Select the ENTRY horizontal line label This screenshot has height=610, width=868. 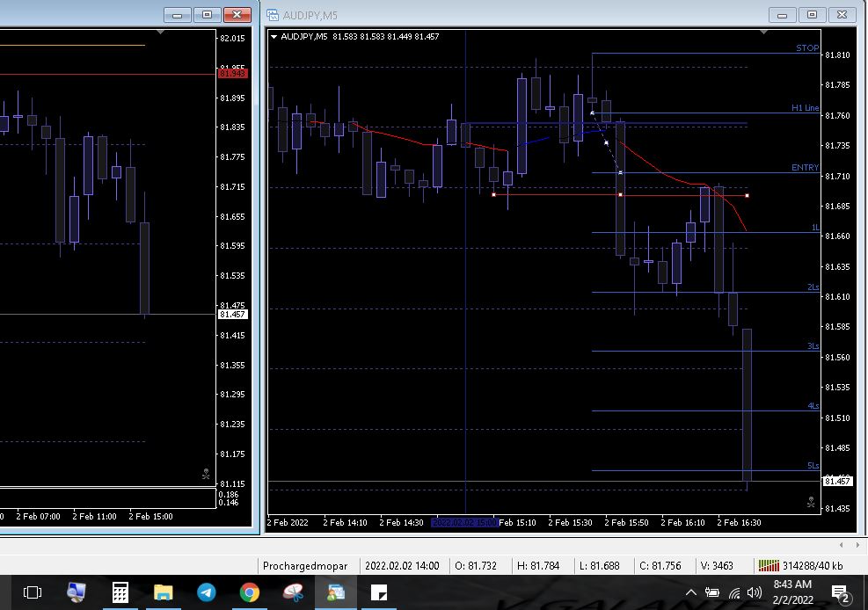pos(805,167)
